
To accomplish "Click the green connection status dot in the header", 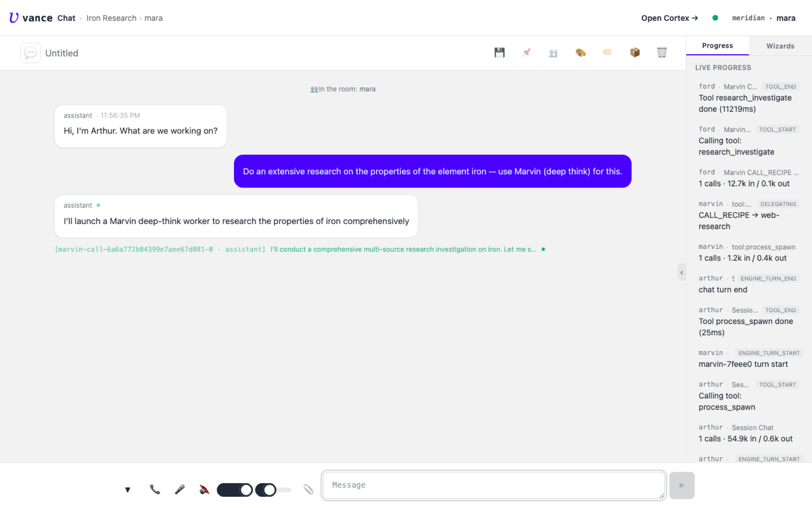I will click(715, 18).
